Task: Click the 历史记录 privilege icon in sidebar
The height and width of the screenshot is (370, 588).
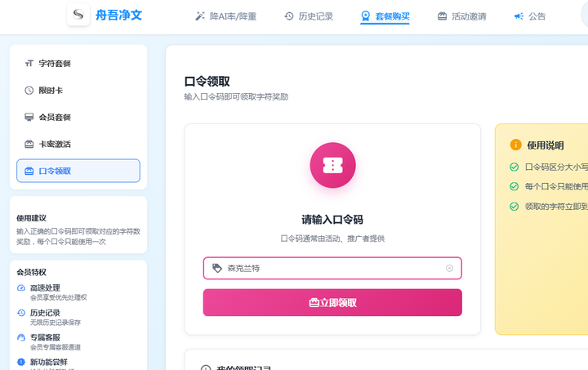Action: 21,312
